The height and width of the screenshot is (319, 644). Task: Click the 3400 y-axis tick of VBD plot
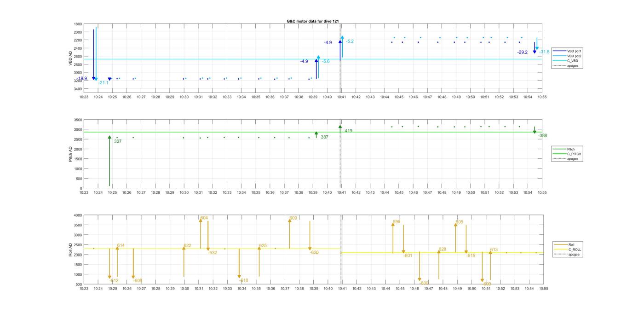coord(78,88)
